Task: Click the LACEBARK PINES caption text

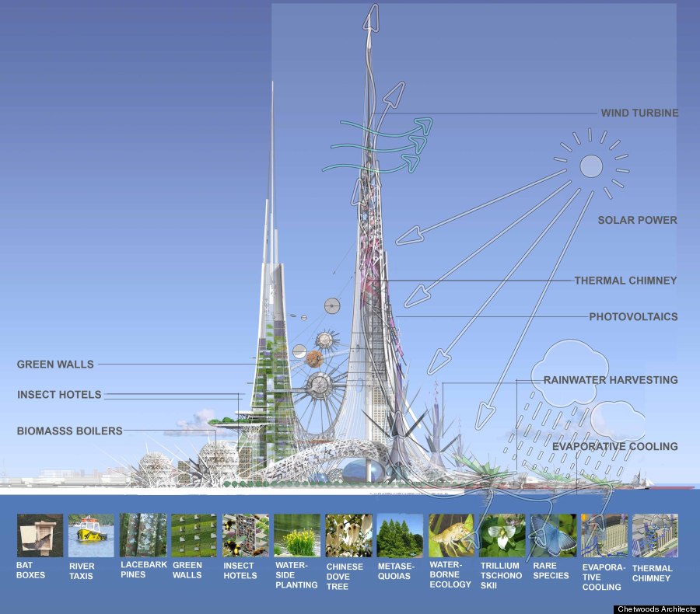Action: [144, 570]
